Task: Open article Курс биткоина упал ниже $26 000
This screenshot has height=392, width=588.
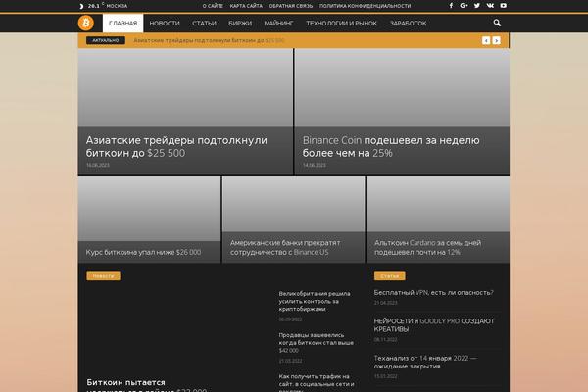Action: pyautogui.click(x=143, y=252)
